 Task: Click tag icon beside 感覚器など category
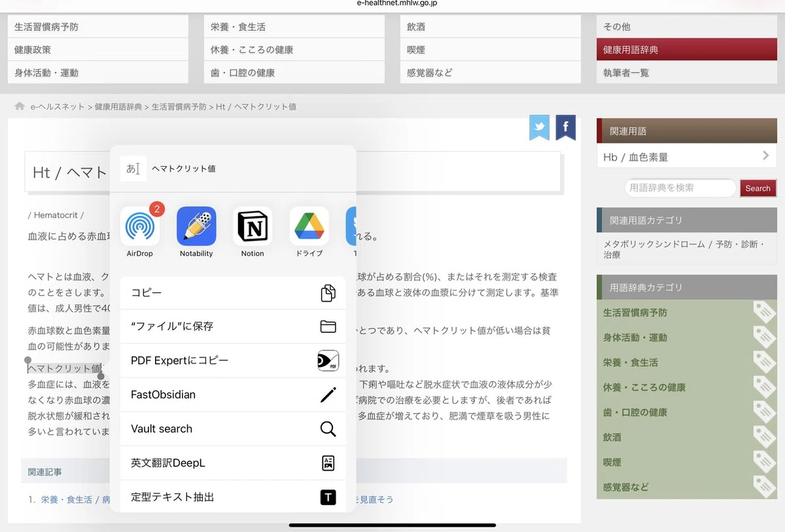point(764,487)
